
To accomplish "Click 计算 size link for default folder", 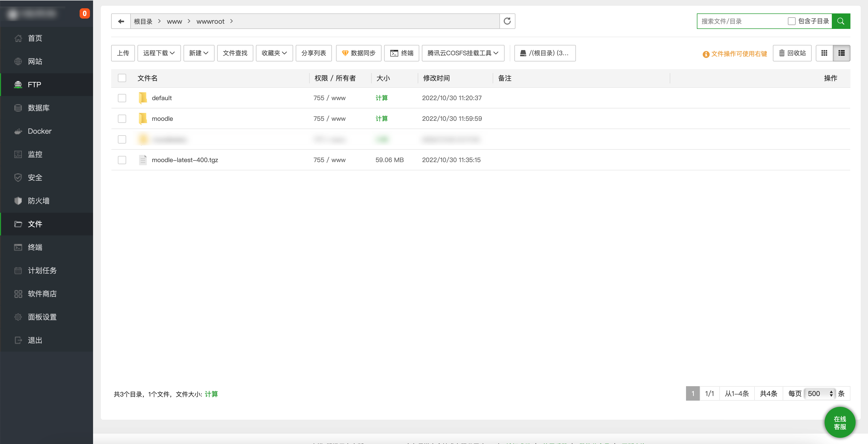I will tap(382, 98).
